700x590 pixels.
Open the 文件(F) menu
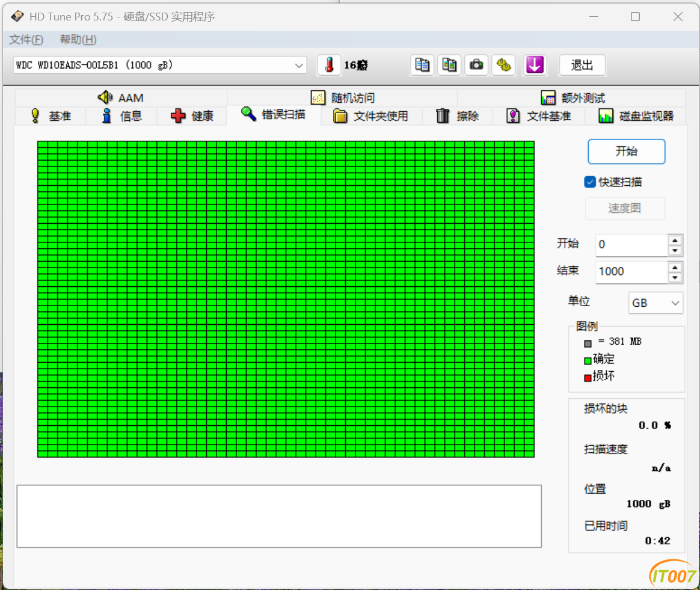tap(26, 40)
